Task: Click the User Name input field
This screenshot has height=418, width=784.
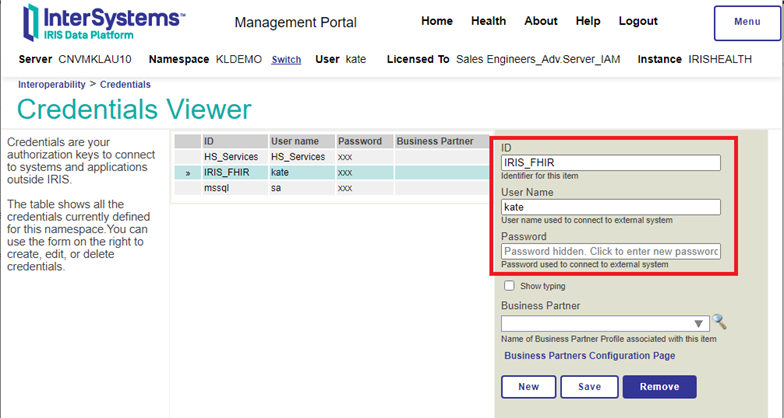Action: point(610,207)
